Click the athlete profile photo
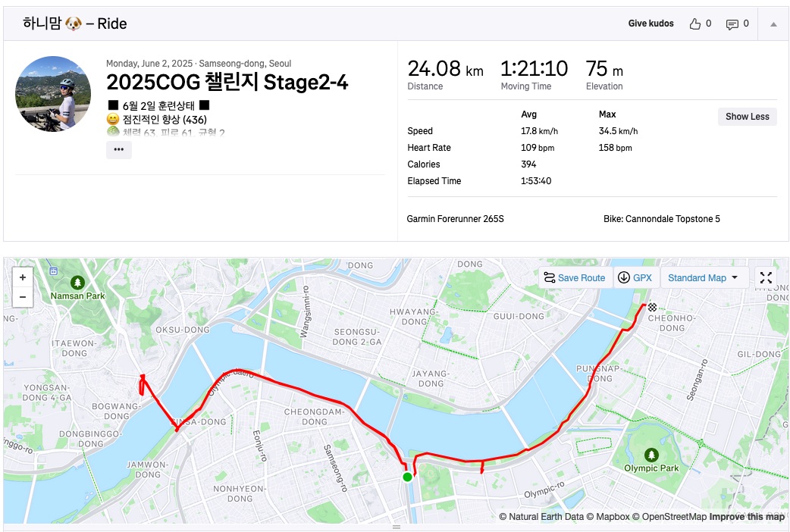 [x=53, y=94]
